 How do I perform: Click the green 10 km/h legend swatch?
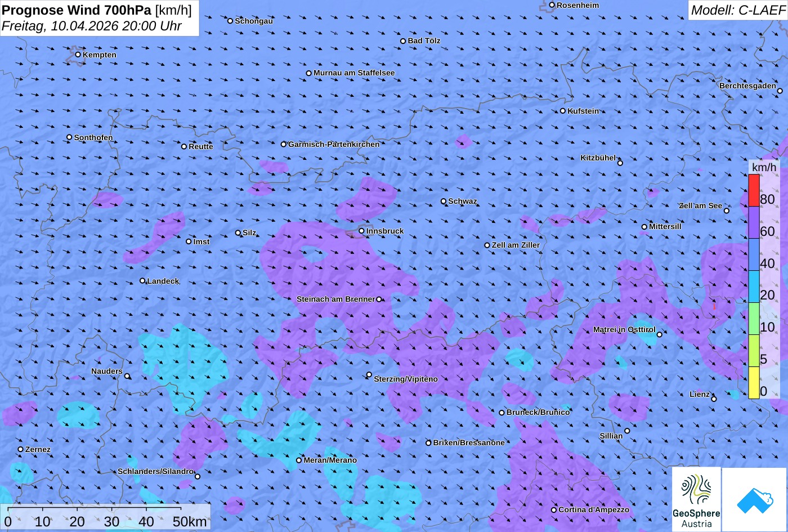(754, 319)
